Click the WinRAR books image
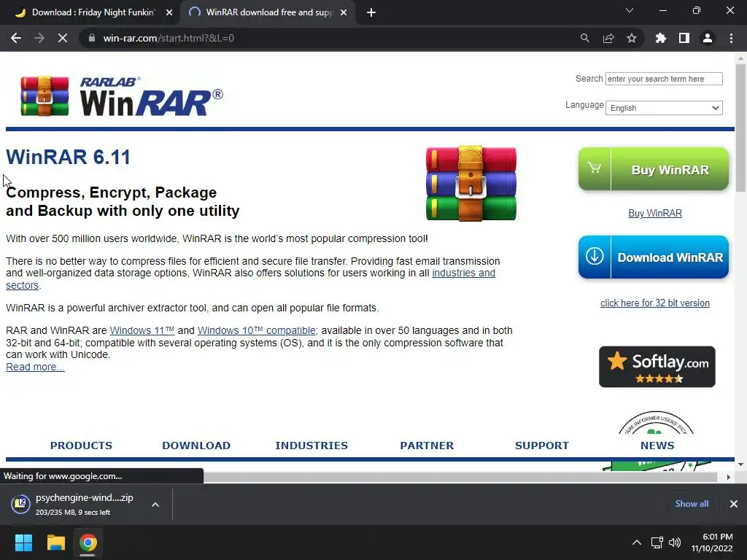Viewport: 747px width, 560px height. 471,183
